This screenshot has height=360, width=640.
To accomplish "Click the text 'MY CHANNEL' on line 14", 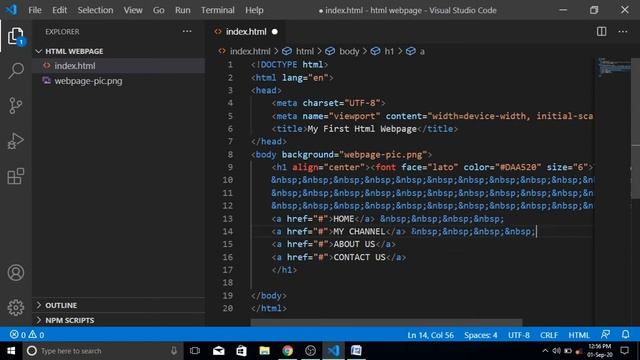I will point(359,231).
